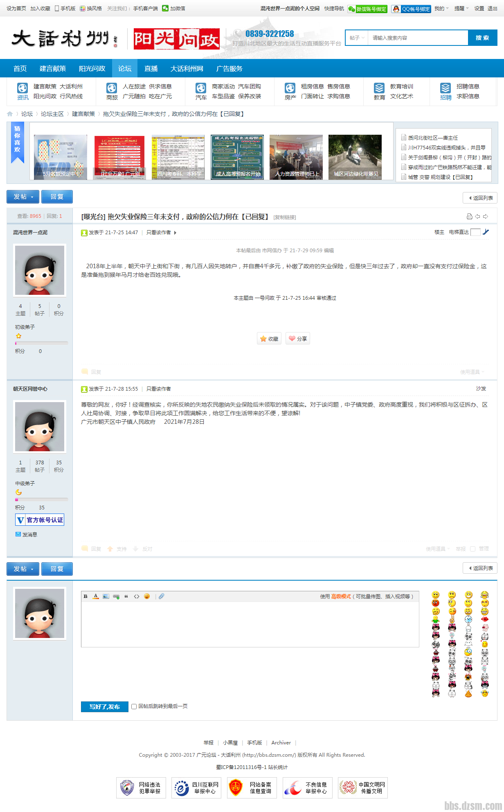This screenshot has height=812, width=504.
Task: Expand the 帖子 search type dropdown
Action: (357, 38)
